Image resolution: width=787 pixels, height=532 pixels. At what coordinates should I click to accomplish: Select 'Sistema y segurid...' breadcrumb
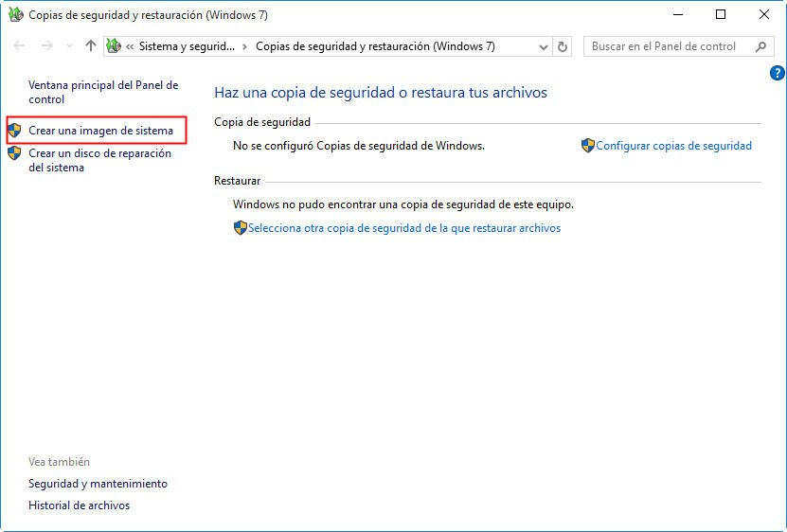pos(187,46)
